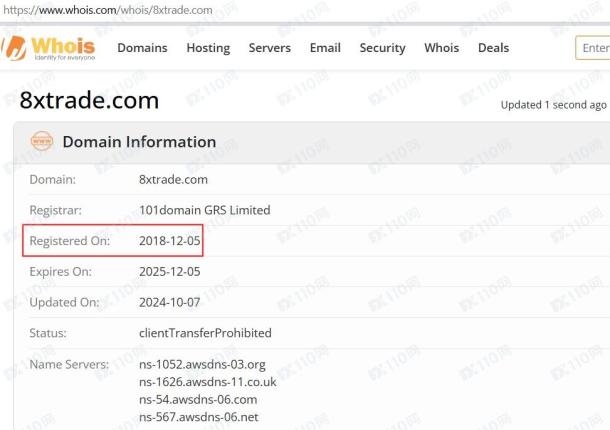Open the Deals navigation link
Screen dimensions: 610x430
click(x=493, y=48)
